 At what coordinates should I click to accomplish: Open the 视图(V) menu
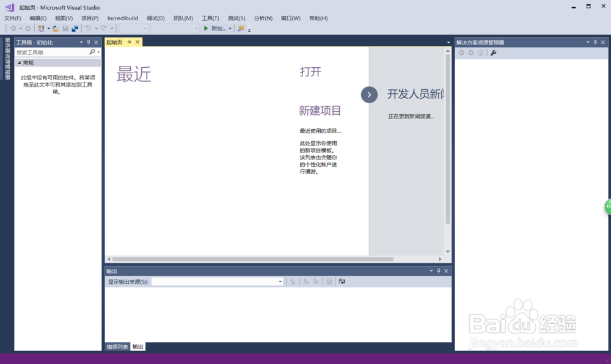[64, 18]
